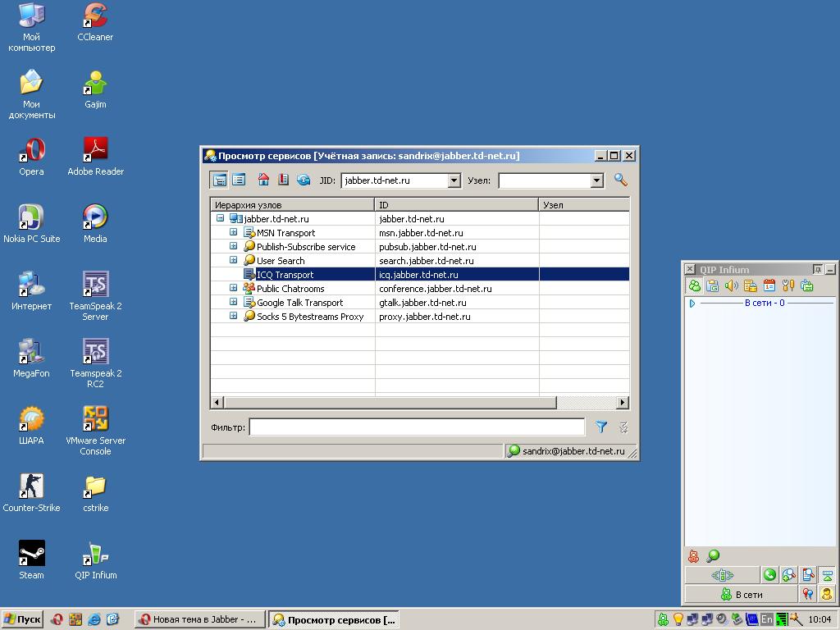Image resolution: width=840 pixels, height=630 pixels.
Task: Expand the MSN Transport node
Action: point(234,232)
